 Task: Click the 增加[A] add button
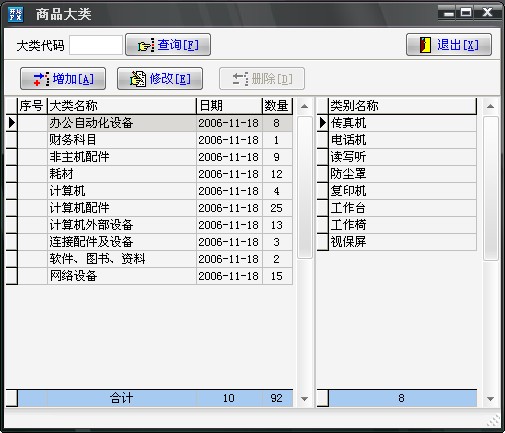click(63, 79)
